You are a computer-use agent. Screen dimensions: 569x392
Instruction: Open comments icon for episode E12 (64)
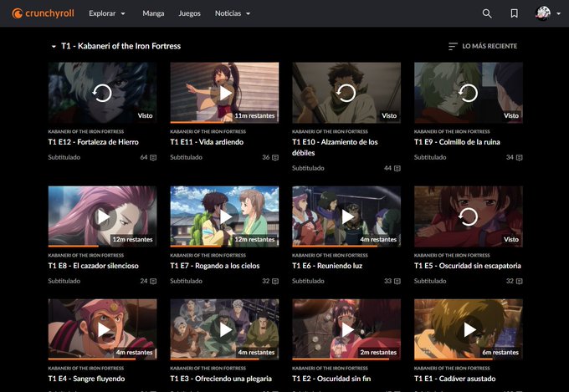(x=153, y=157)
